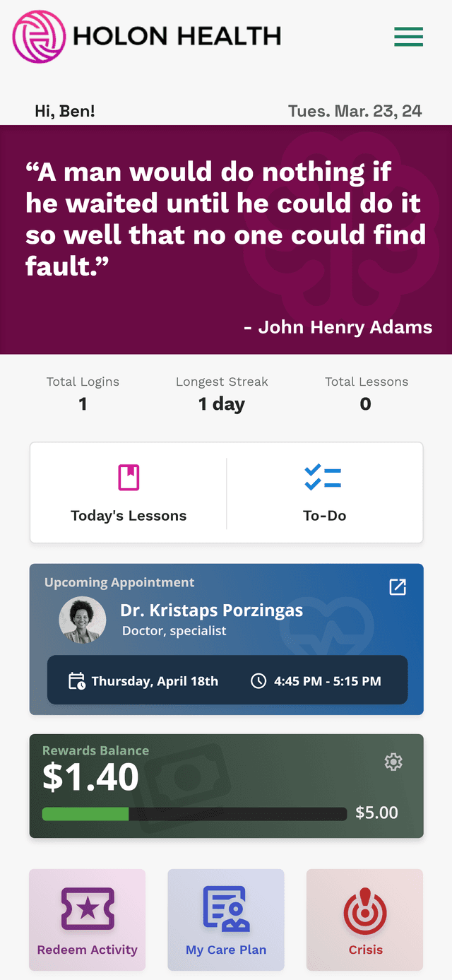View the Total Lessons stat

click(366, 394)
